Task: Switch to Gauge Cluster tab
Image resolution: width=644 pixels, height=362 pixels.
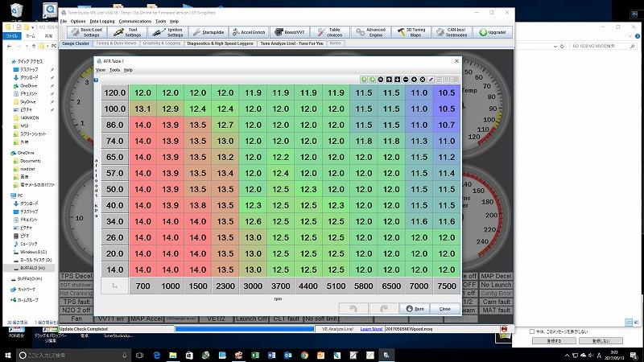Action: (x=76, y=43)
